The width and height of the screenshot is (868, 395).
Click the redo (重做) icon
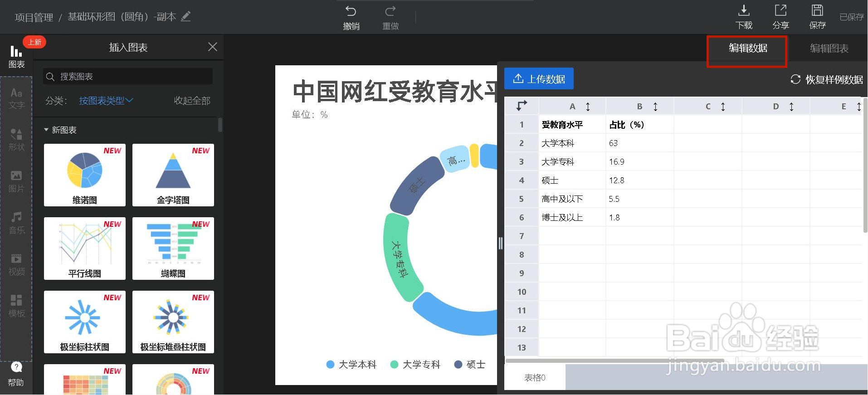tap(390, 11)
